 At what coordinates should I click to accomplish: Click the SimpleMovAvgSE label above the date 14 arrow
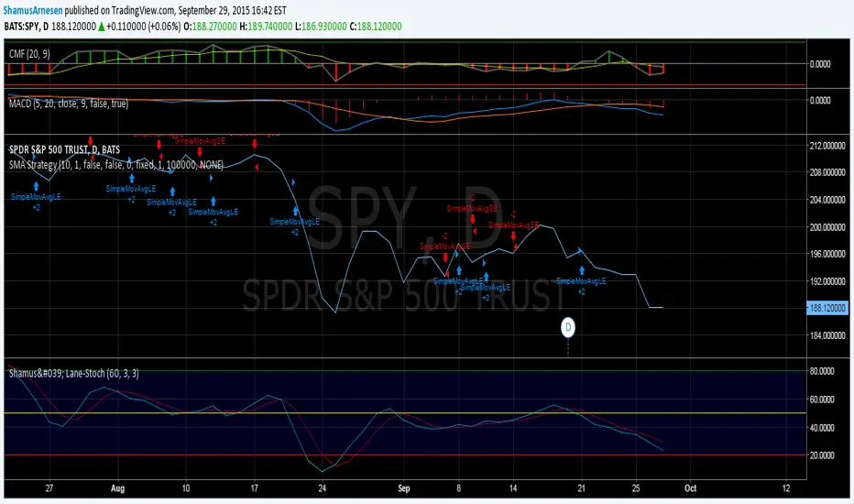click(513, 225)
